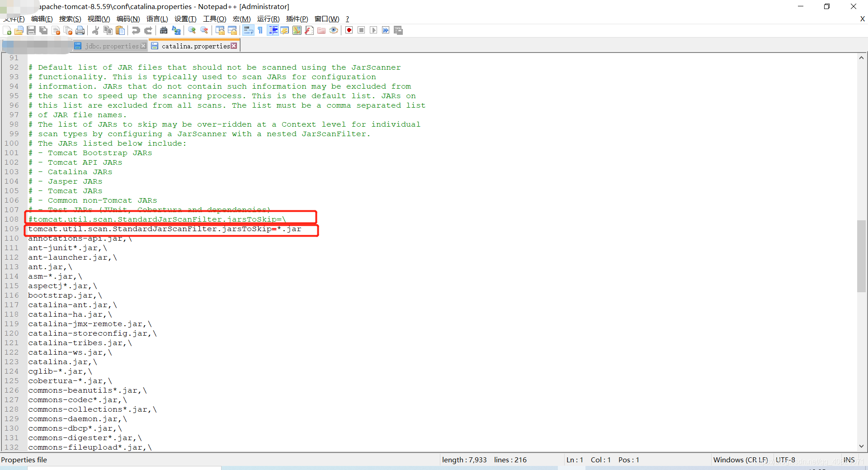Click the Print toolbar icon
868x470 pixels.
[x=80, y=30]
